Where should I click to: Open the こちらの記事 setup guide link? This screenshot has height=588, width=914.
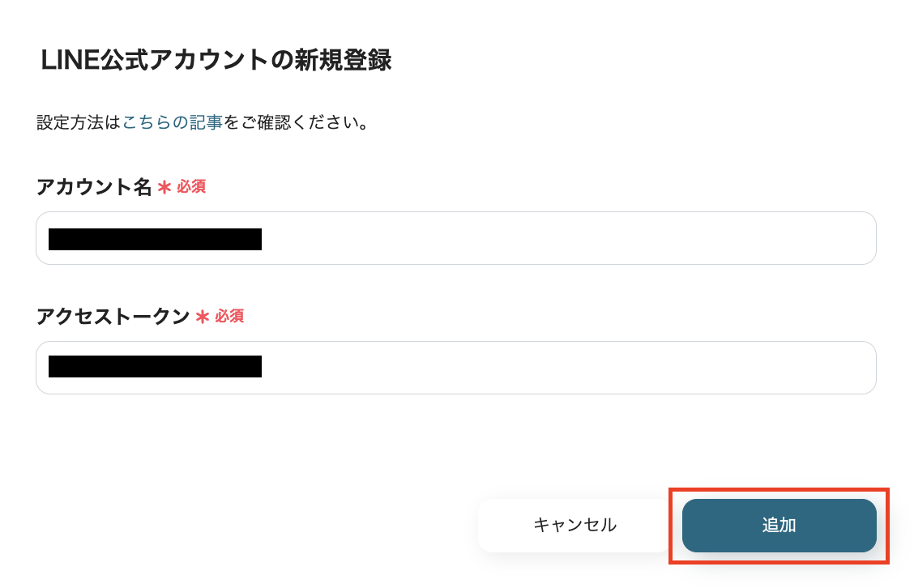tap(172, 123)
